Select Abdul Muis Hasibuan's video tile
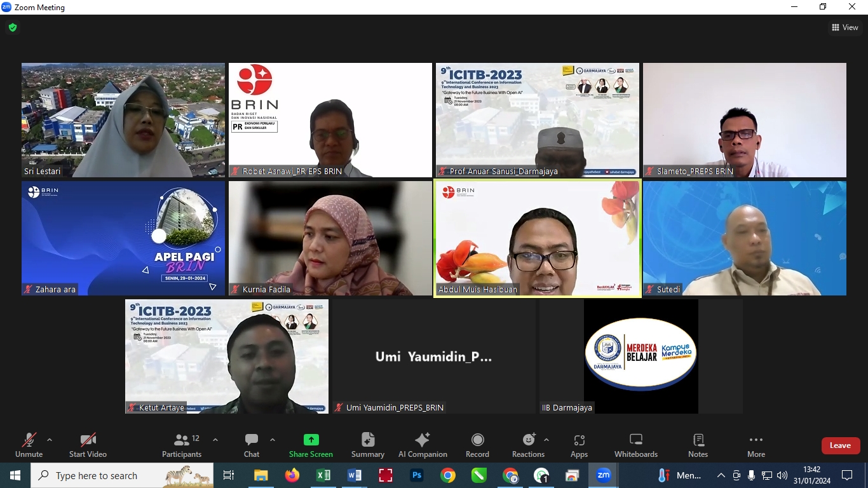The image size is (868, 488). [538, 238]
